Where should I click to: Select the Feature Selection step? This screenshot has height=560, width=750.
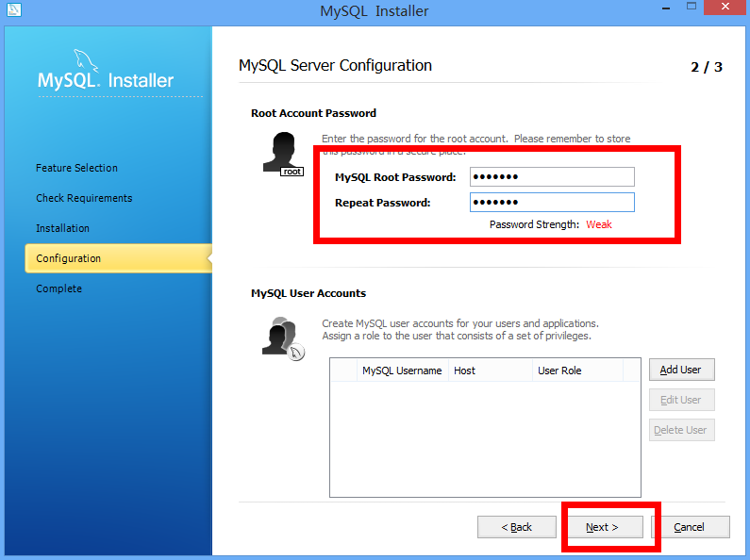(76, 168)
